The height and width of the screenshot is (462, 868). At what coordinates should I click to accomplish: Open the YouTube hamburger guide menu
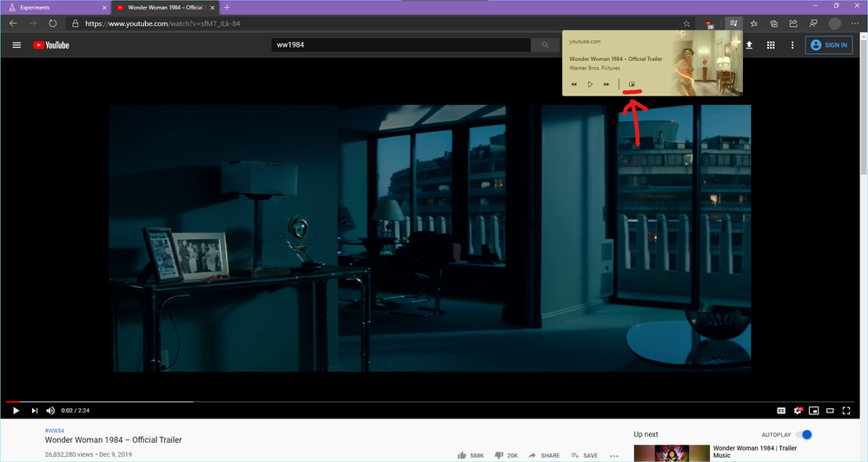pos(17,45)
